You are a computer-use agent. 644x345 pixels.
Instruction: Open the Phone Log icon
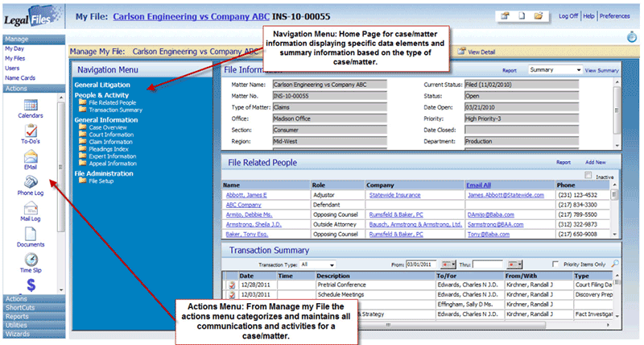pos(31,182)
